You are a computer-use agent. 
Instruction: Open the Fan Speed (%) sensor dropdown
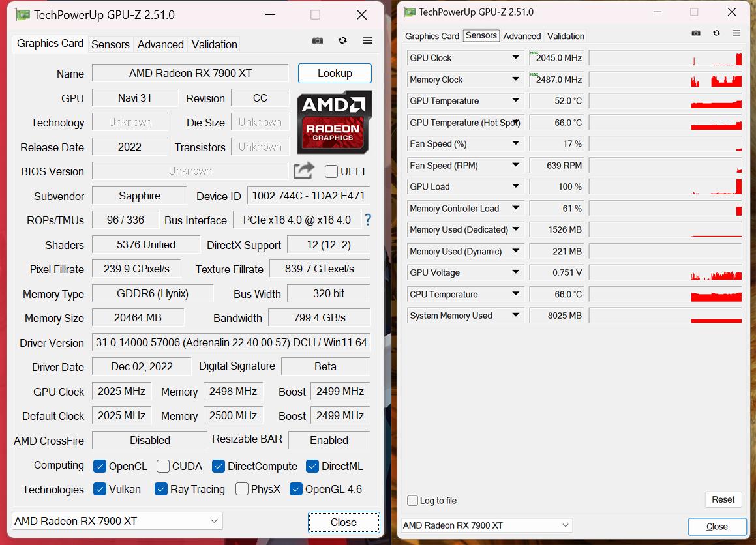point(515,143)
